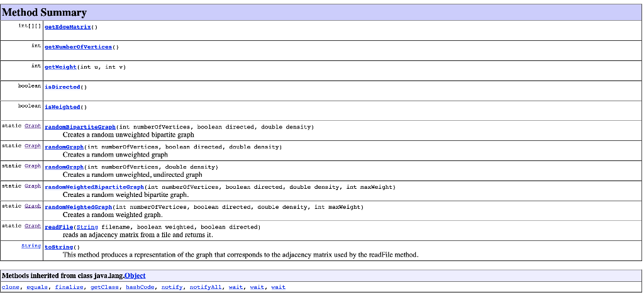Open inherited finalize method link
The height and width of the screenshot is (302, 644).
[x=69, y=287]
